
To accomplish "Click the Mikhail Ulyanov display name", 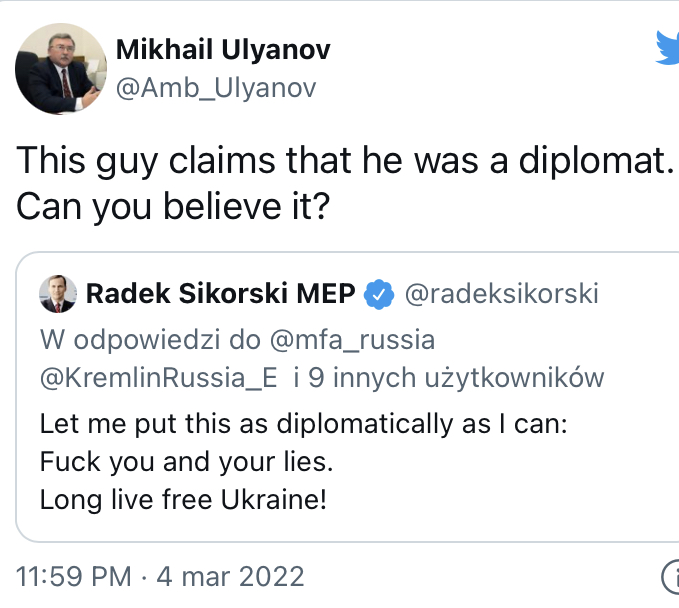I will coord(223,50).
